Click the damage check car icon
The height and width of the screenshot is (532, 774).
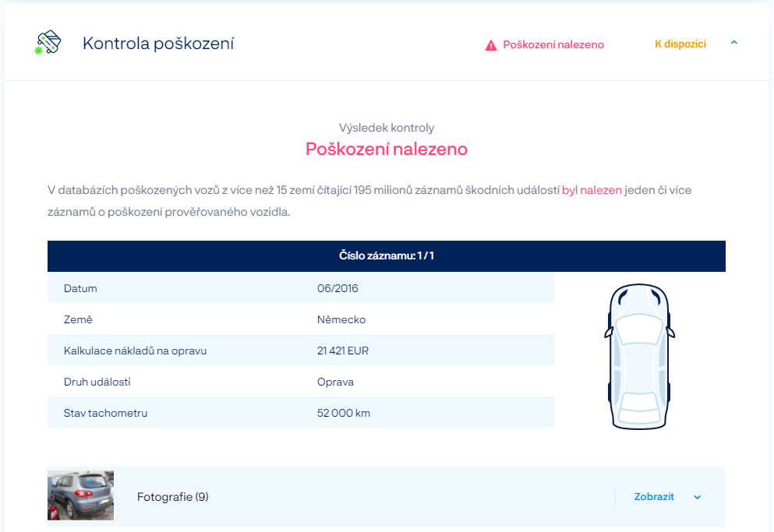(x=48, y=43)
